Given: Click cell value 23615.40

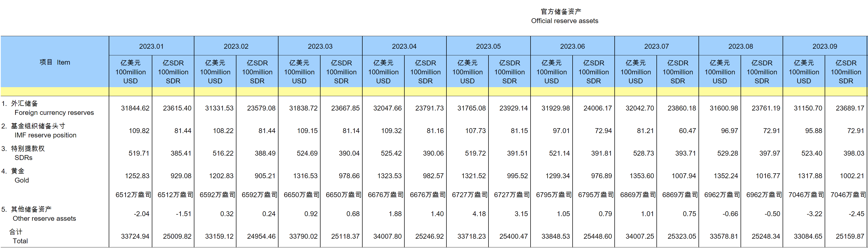Looking at the screenshot, I should coord(177,108).
